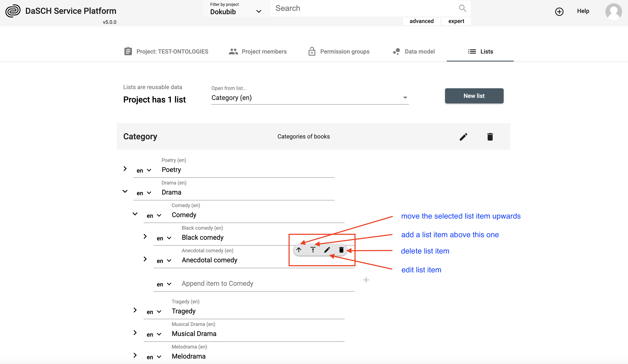The height and width of the screenshot is (364, 628).
Task: Click the New list button
Action: pyautogui.click(x=474, y=96)
